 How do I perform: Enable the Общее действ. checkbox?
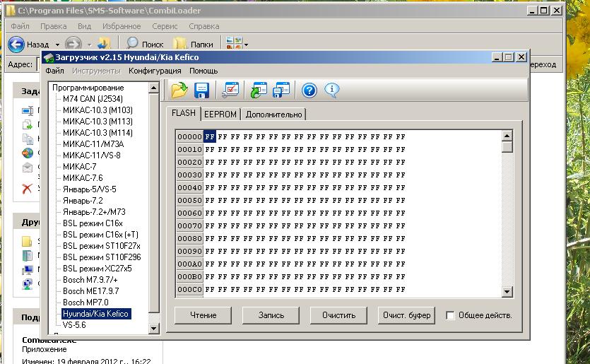(450, 315)
